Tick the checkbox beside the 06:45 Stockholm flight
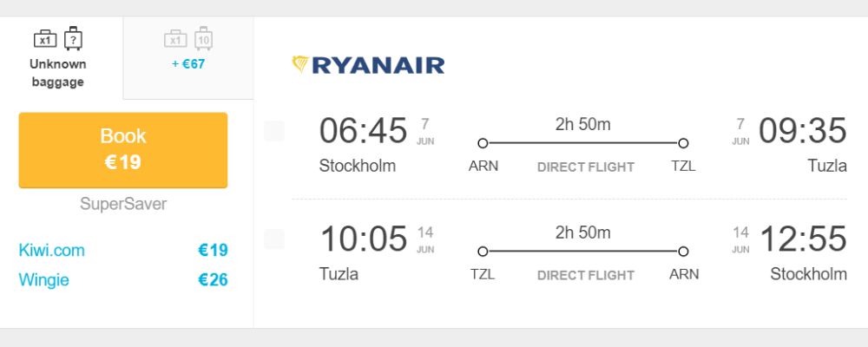Screen dimensions: 868x347 click(274, 131)
